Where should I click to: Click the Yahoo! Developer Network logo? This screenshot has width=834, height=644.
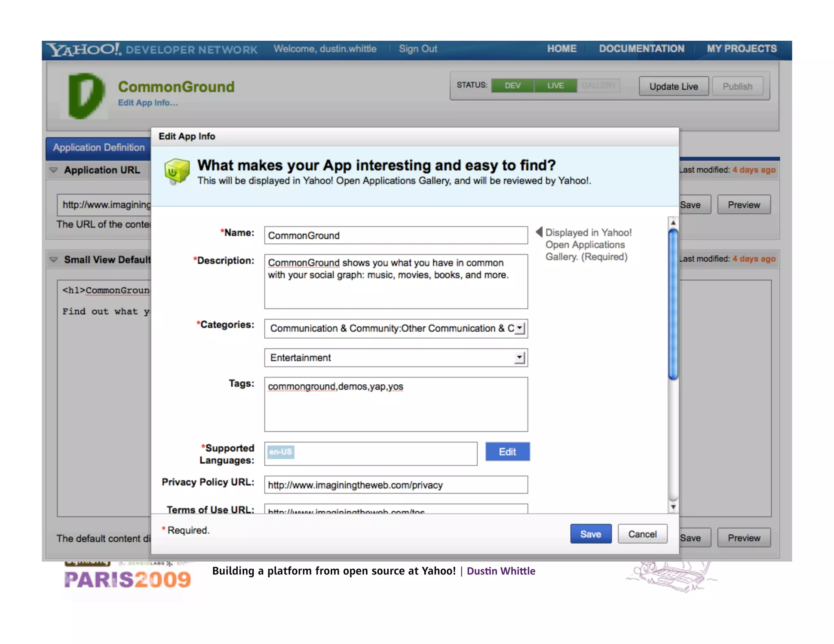tap(152, 49)
